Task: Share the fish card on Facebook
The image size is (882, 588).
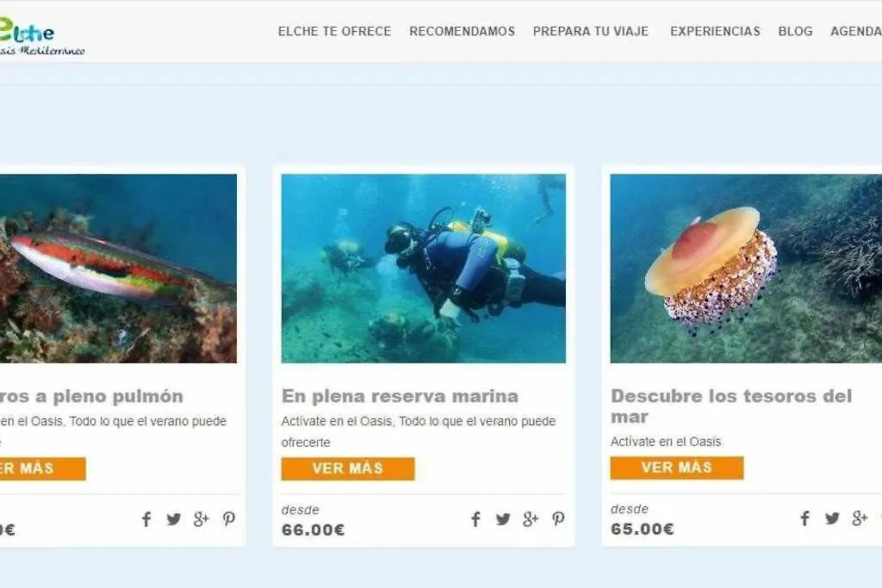Action: (x=146, y=519)
